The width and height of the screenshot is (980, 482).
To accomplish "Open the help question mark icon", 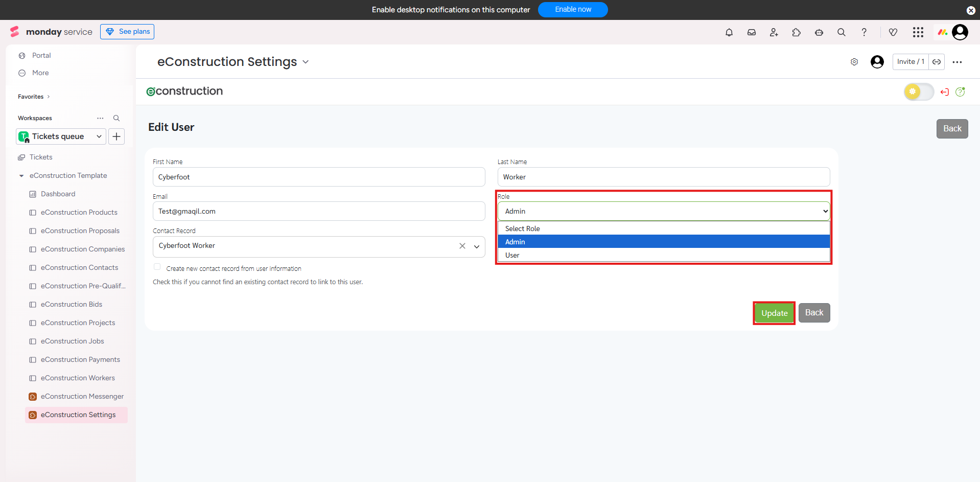I will tap(864, 32).
